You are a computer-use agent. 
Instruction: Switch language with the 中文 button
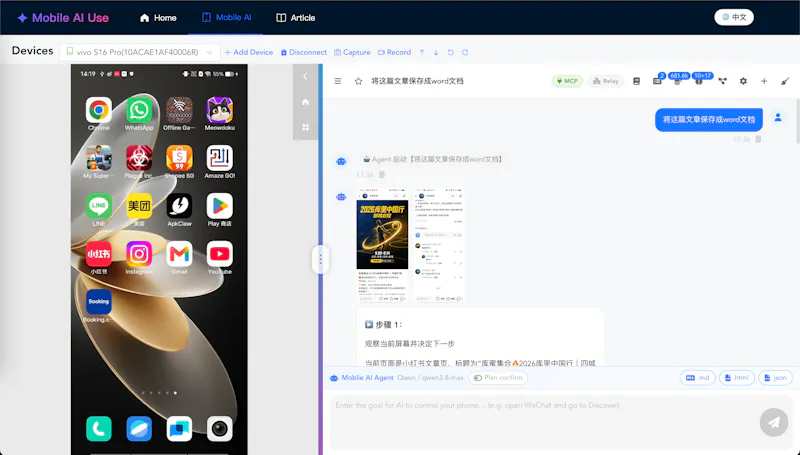[734, 17]
